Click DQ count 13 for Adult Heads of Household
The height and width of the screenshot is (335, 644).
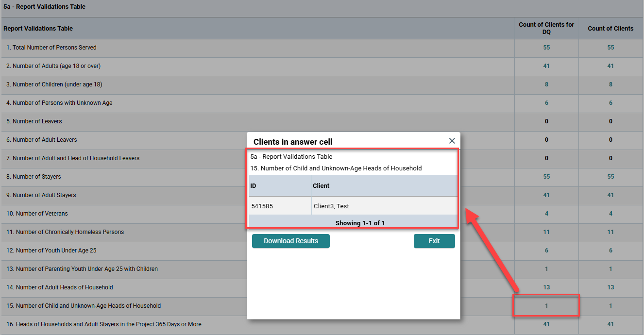tap(546, 287)
